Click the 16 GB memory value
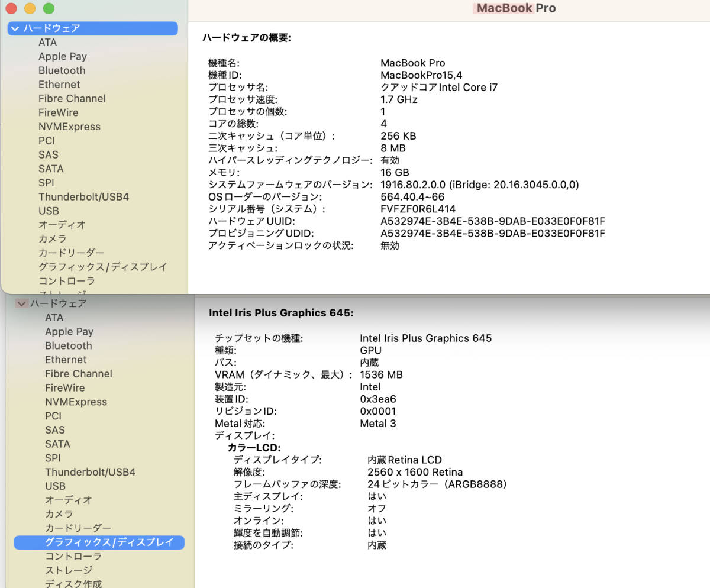The image size is (710, 588). (x=395, y=173)
